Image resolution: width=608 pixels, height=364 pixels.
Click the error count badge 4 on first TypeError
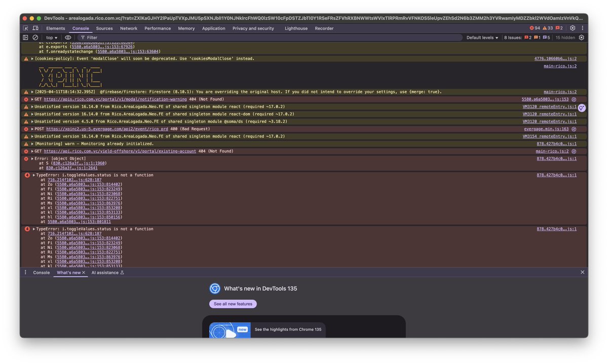click(27, 175)
